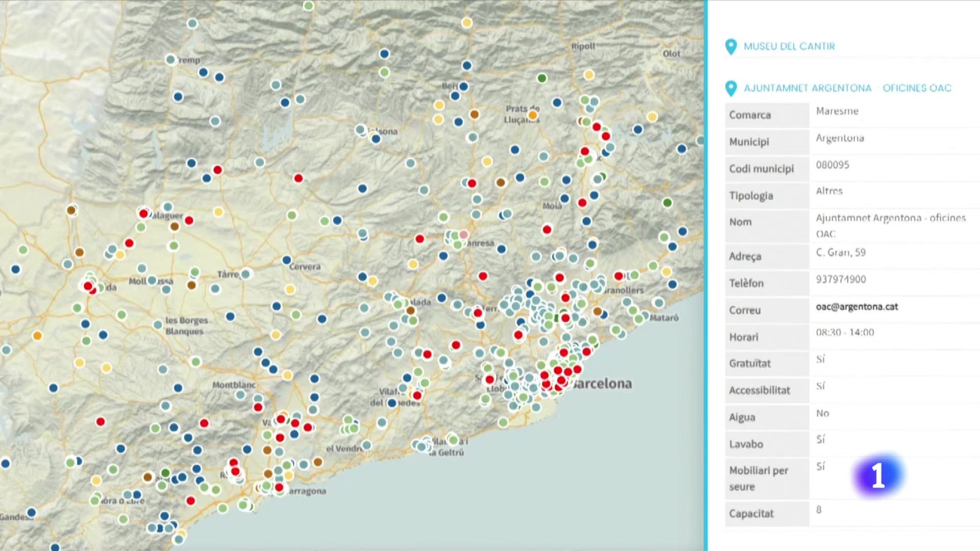980x551 pixels.
Task: Expand the MUSEU DEL CANTIR entry
Action: (x=789, y=45)
